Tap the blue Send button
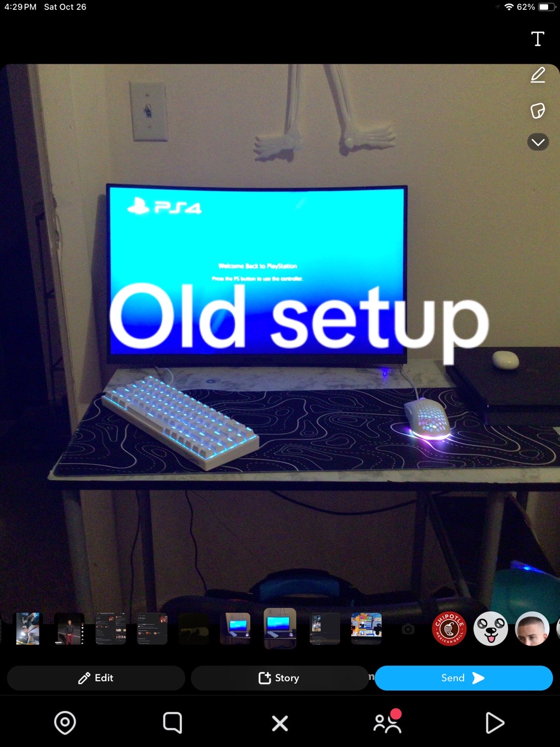 point(464,678)
